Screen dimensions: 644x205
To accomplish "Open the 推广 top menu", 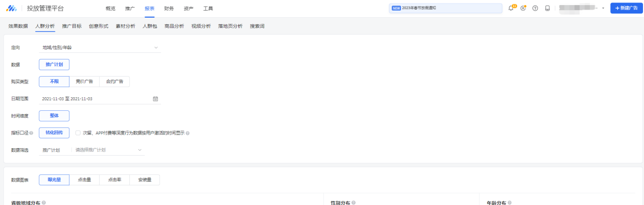I will click(x=130, y=9).
